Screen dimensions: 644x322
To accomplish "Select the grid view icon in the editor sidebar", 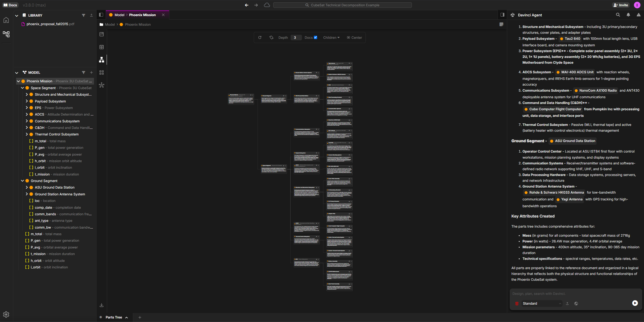I will pyautogui.click(x=102, y=72).
